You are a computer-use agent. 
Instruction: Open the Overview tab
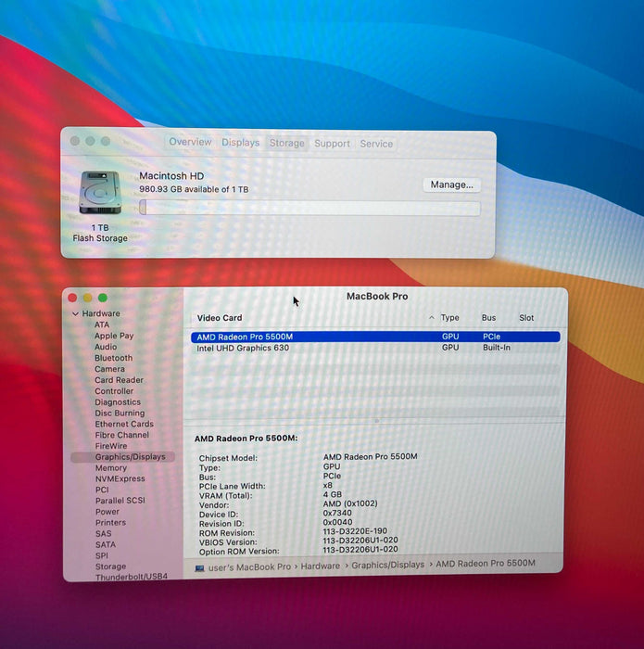click(x=190, y=142)
